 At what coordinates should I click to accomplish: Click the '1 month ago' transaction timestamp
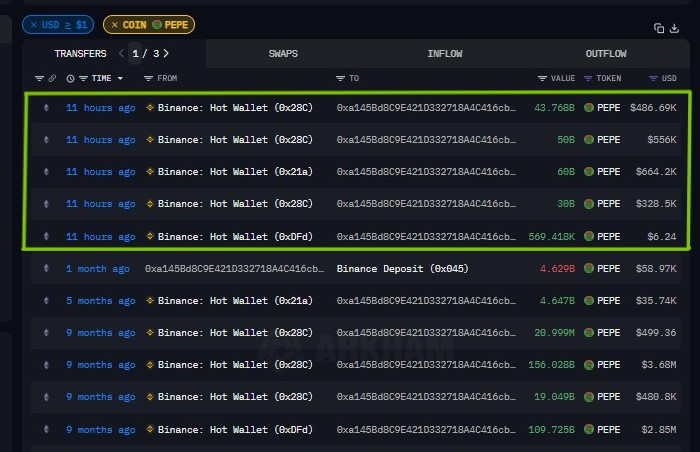pyautogui.click(x=97, y=269)
